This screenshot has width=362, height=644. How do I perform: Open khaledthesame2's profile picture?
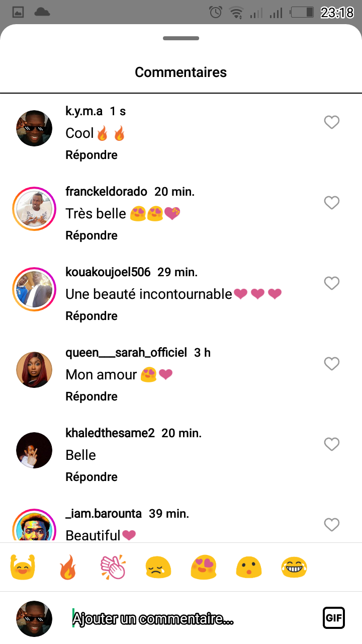[34, 450]
